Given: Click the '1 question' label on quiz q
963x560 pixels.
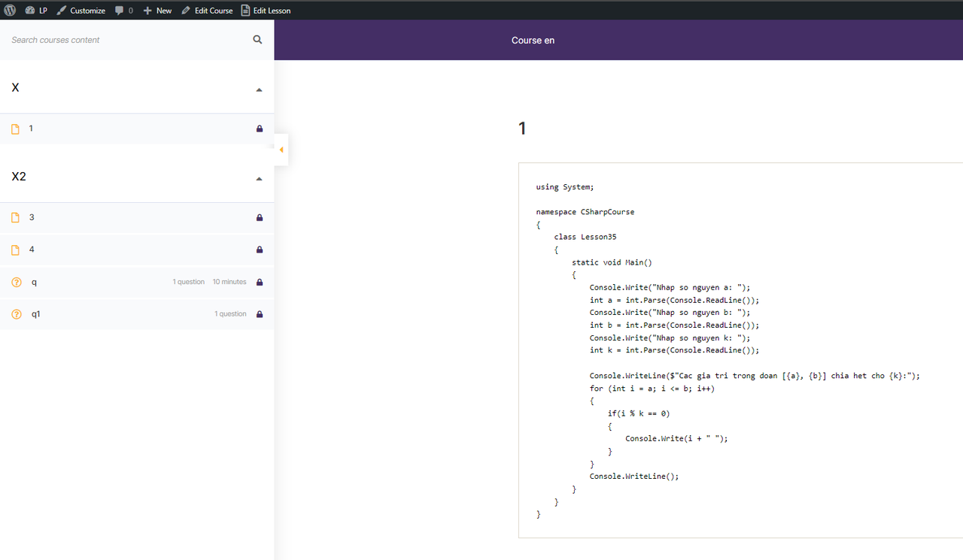Looking at the screenshot, I should pyautogui.click(x=189, y=282).
